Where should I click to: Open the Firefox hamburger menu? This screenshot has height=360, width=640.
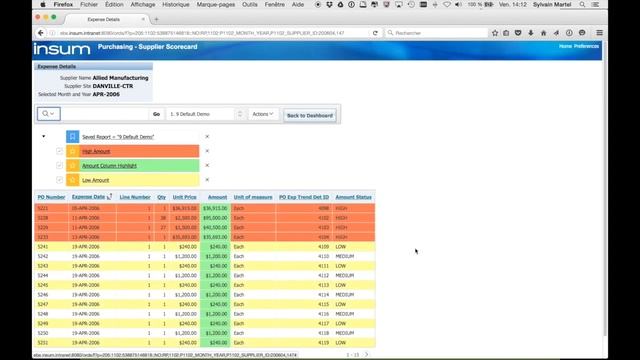point(599,33)
